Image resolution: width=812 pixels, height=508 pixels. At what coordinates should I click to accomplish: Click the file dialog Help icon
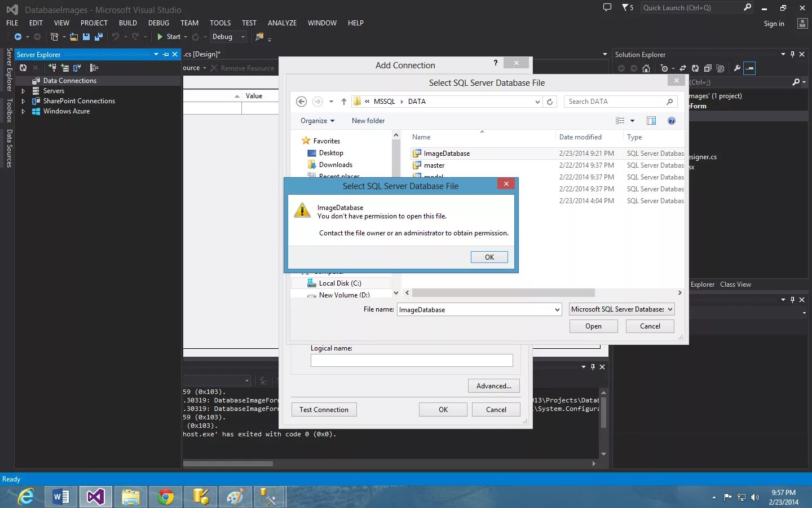click(x=672, y=121)
